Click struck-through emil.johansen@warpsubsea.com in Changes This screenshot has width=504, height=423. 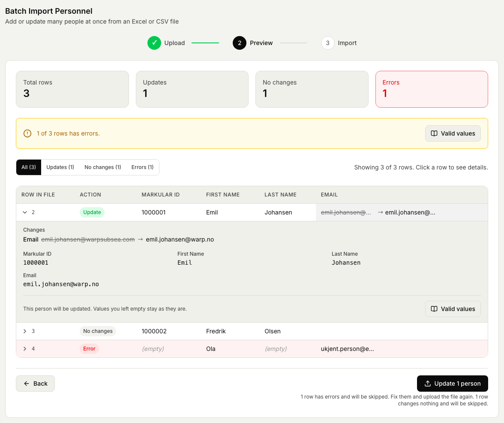[x=88, y=239]
